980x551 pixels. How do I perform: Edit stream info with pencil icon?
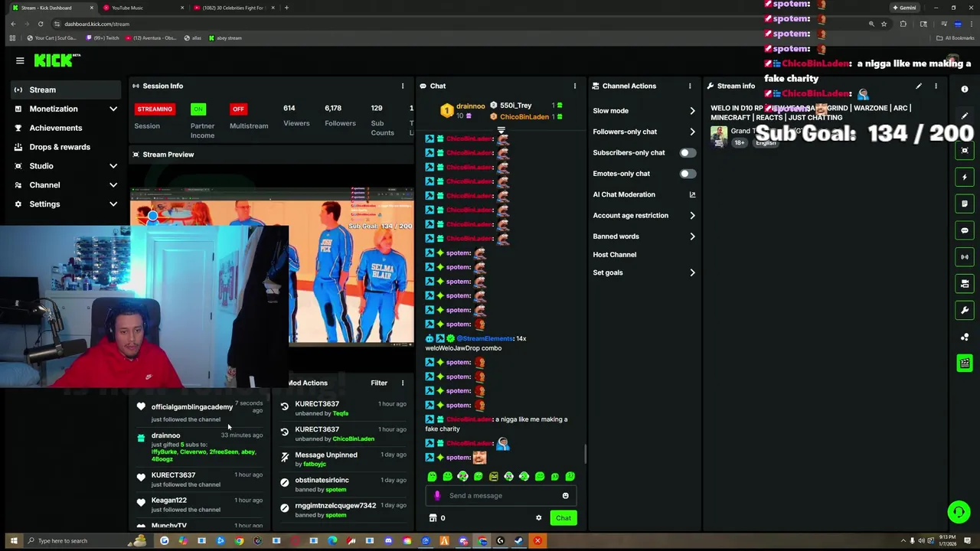coord(919,86)
